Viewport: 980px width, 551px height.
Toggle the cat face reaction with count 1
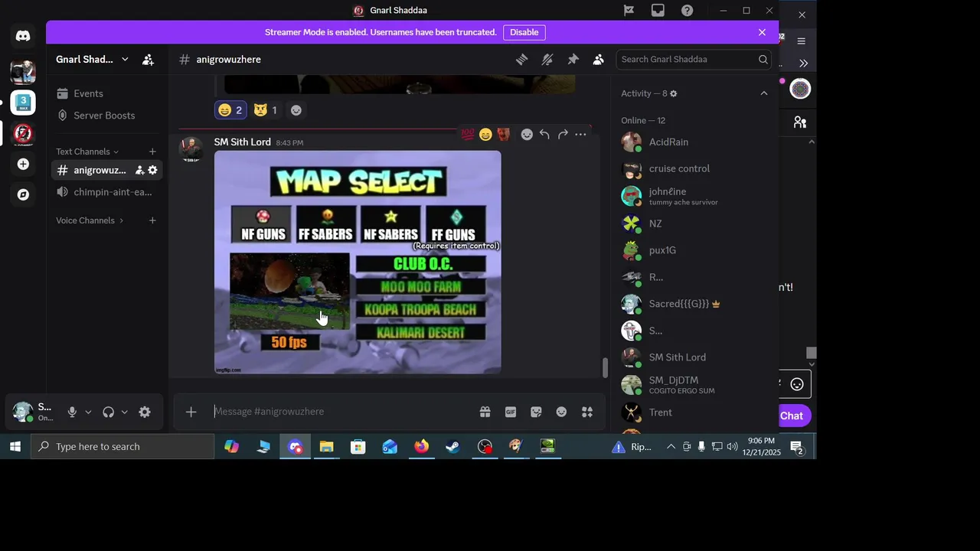(266, 110)
